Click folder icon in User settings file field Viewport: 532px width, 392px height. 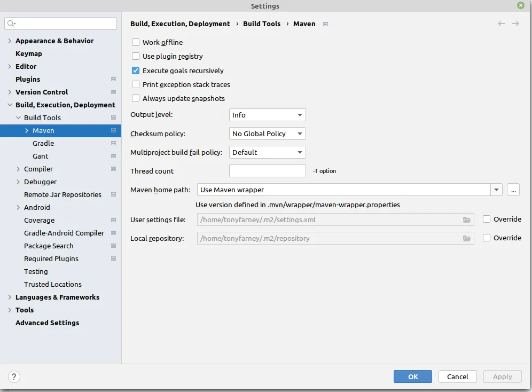point(466,219)
